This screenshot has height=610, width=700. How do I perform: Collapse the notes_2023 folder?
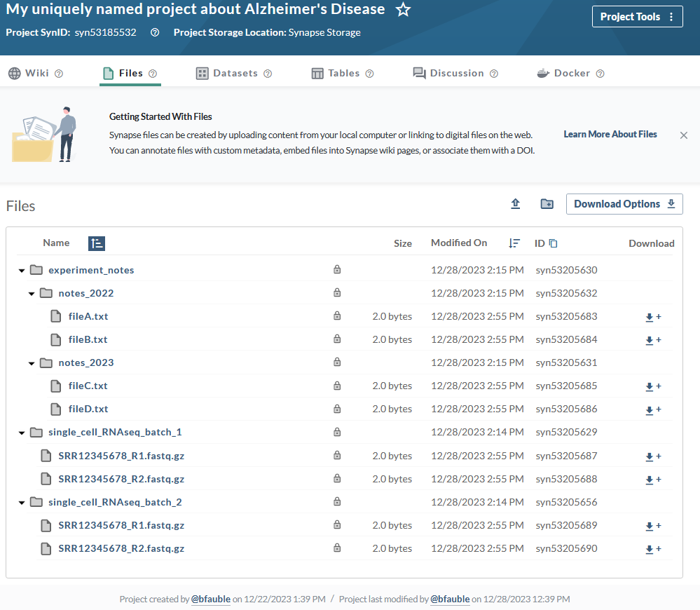(x=32, y=363)
